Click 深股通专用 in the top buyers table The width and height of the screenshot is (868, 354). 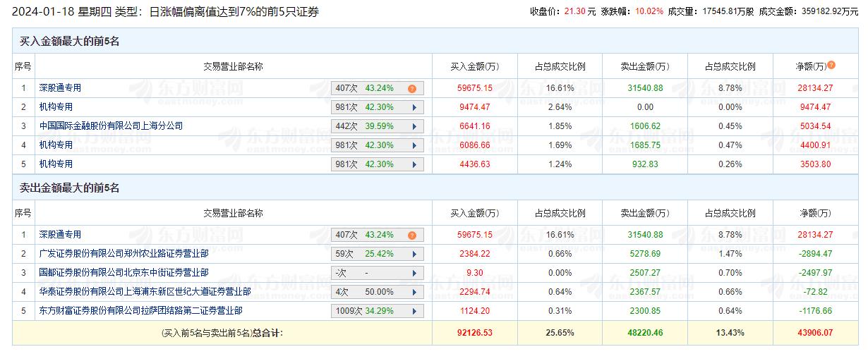[60, 88]
